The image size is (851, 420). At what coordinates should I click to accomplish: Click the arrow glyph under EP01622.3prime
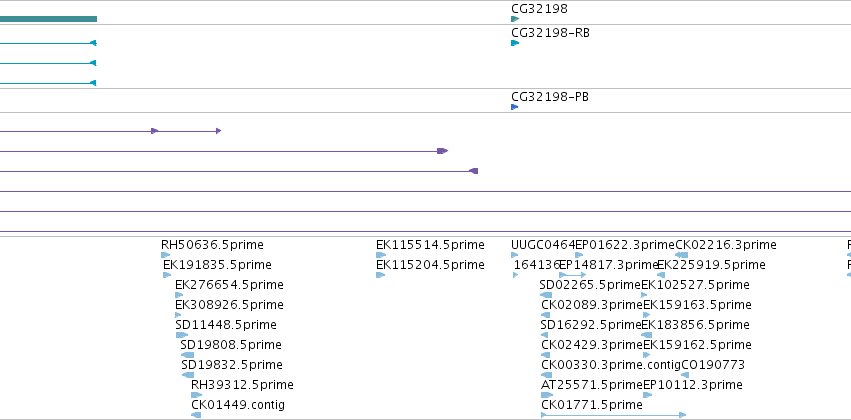pyautogui.click(x=579, y=255)
